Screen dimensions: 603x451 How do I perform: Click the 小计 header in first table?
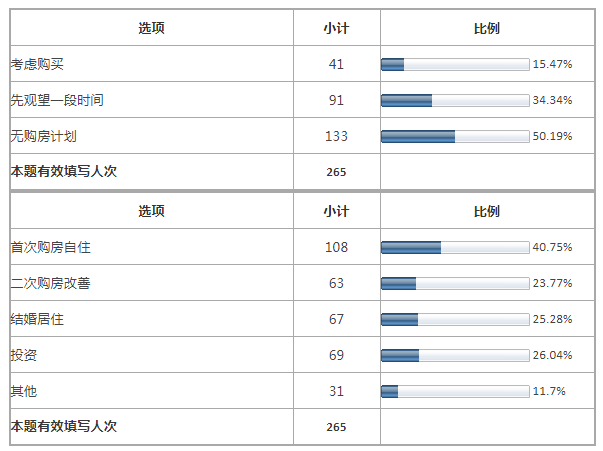click(x=336, y=28)
